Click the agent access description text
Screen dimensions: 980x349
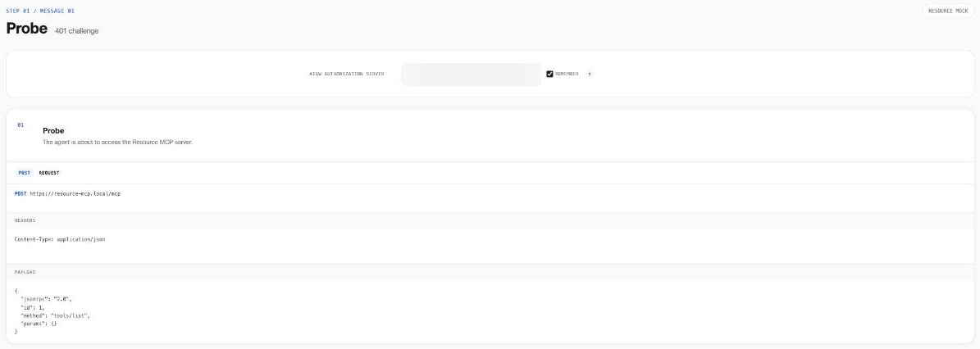[x=117, y=143]
